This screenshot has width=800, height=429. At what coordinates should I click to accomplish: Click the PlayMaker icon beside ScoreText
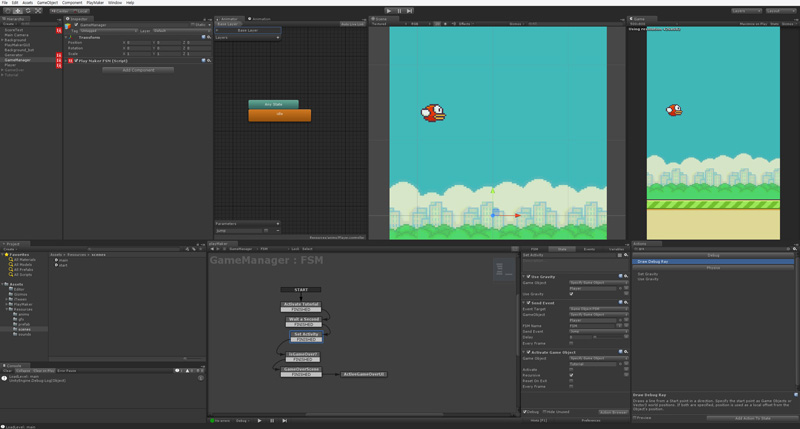[59, 30]
